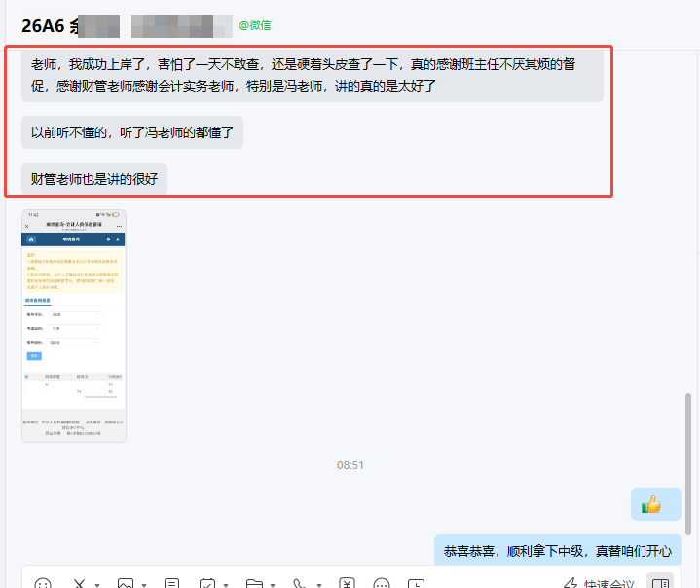Click message 以前听不懂的，听了冯老师的都懂了
This screenshot has height=588, width=700.
point(132,132)
